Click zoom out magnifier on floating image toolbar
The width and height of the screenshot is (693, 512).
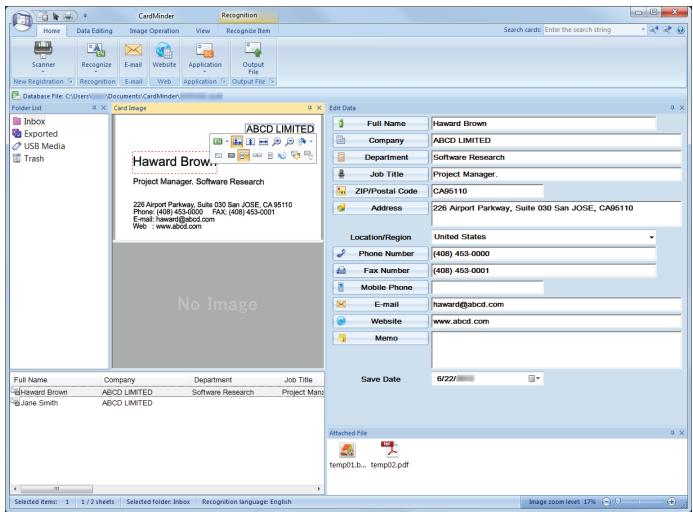[289, 141]
